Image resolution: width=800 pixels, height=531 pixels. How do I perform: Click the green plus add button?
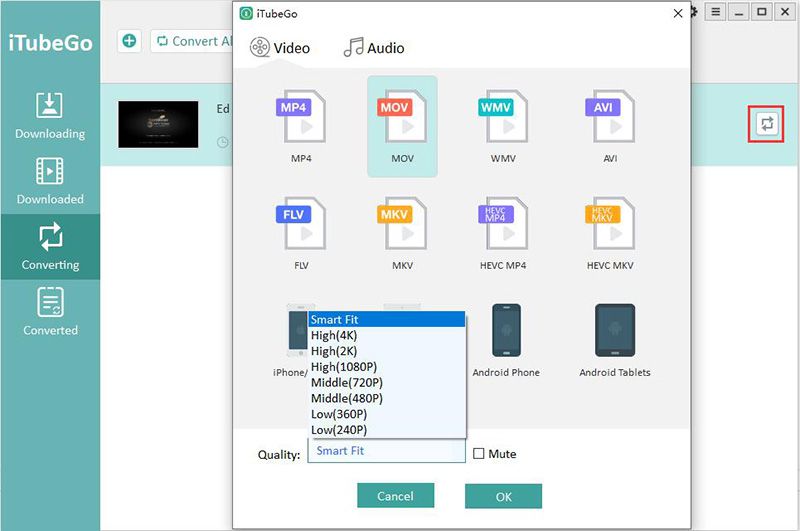pyautogui.click(x=129, y=41)
